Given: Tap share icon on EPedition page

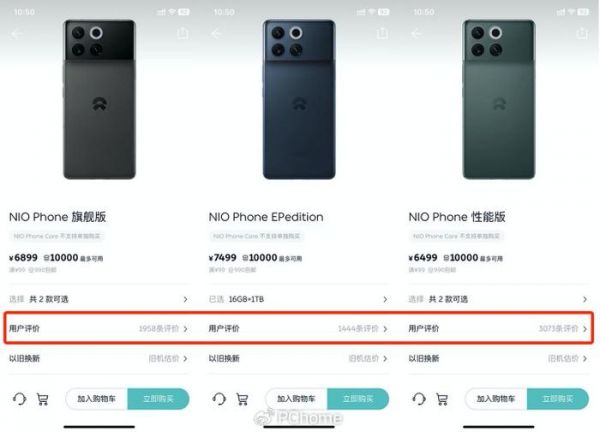Looking at the screenshot, I should tap(382, 33).
